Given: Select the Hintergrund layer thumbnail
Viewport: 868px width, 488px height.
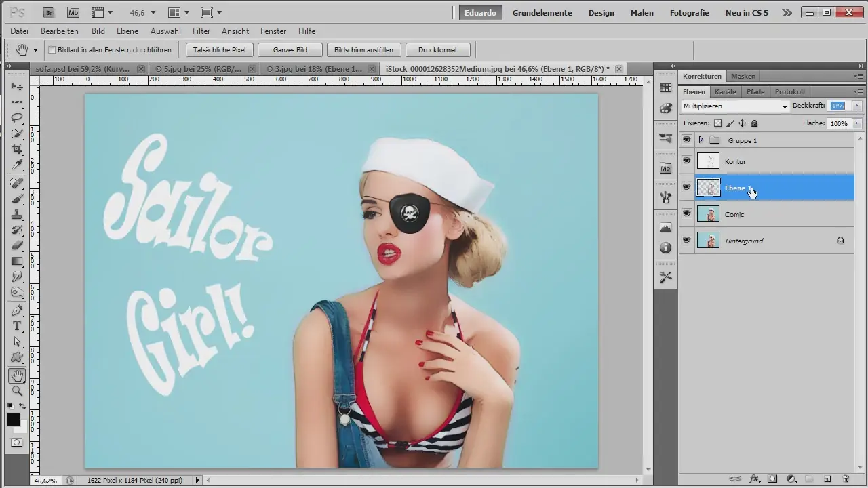Looking at the screenshot, I should pos(708,241).
